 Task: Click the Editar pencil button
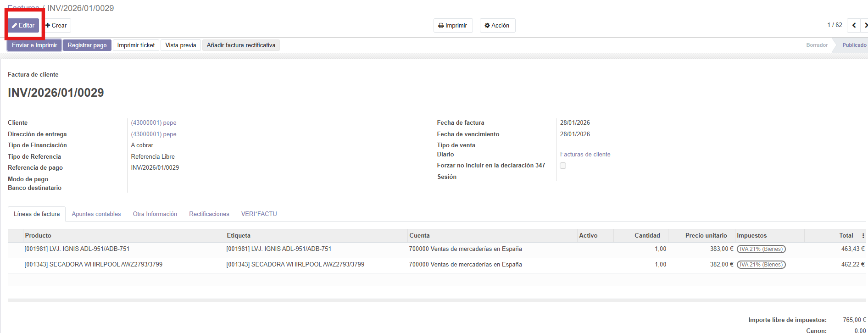23,26
